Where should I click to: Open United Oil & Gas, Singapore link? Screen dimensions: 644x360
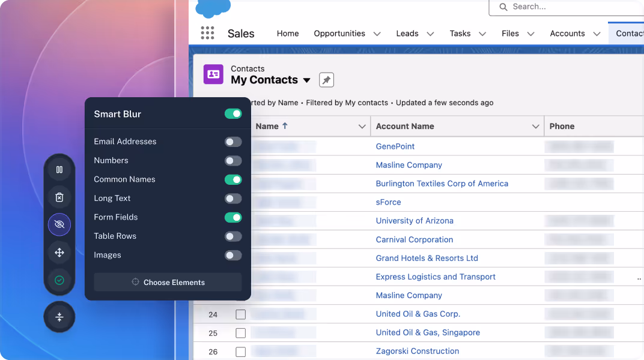[428, 332]
